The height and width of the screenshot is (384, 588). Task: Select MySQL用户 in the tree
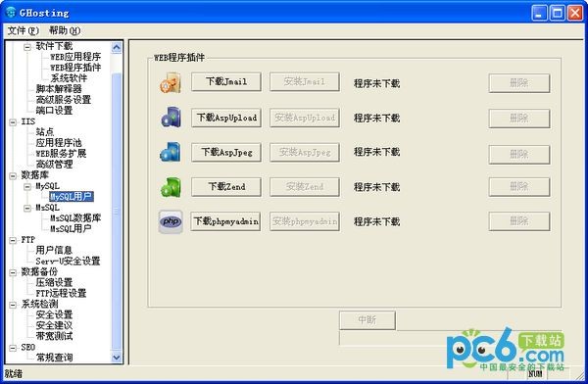[72, 197]
